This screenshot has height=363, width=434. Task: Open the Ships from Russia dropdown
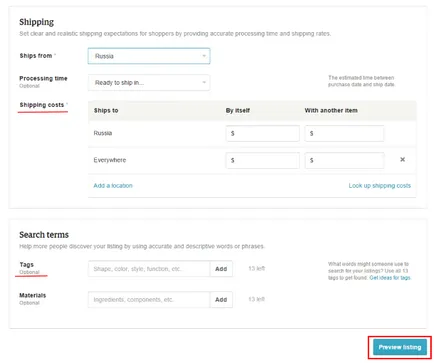(x=149, y=56)
